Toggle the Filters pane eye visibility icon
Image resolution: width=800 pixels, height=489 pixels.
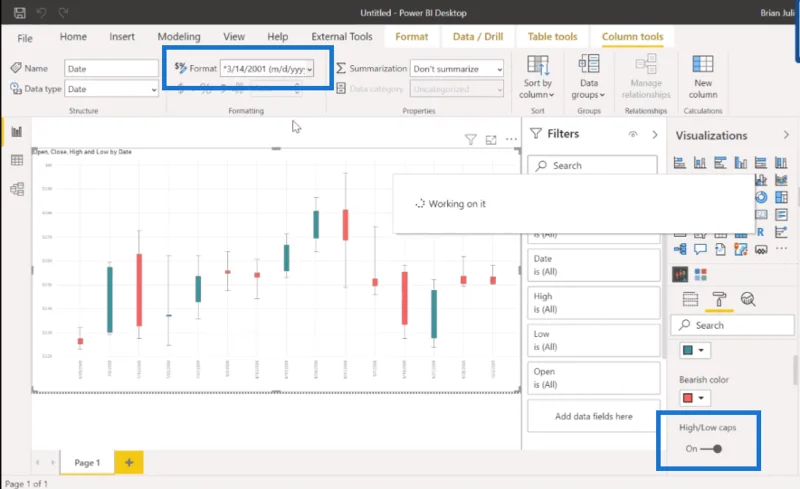(633, 134)
